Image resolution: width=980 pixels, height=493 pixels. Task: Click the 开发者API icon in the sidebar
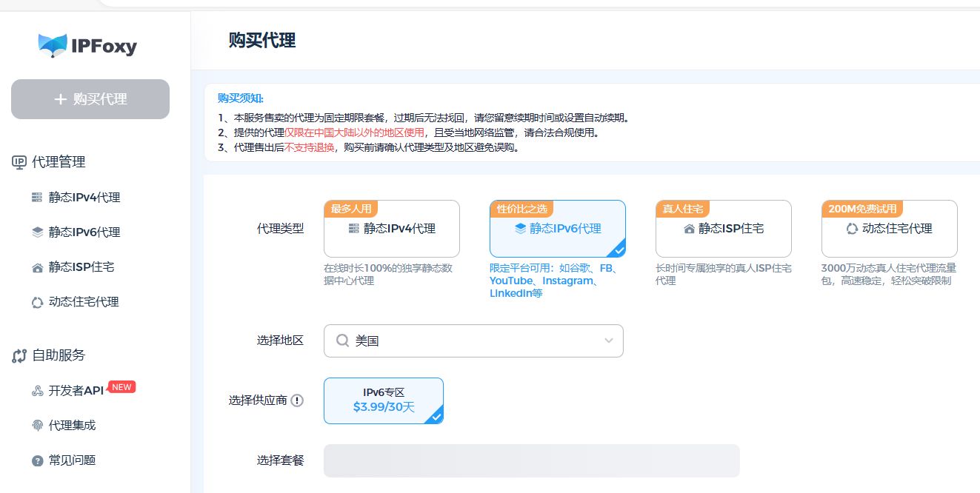click(x=37, y=391)
